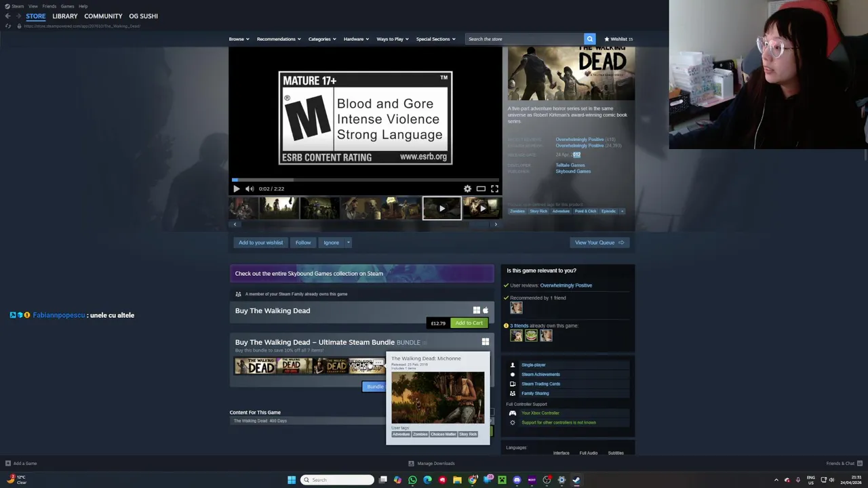Click the Ignore button
This screenshot has width=868, height=488.
(331, 243)
